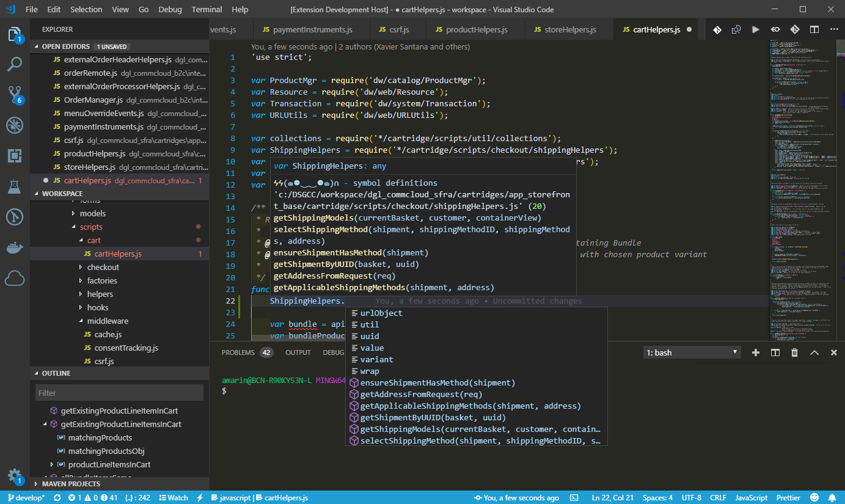Switch to storeHelpers.js tab

[568, 29]
